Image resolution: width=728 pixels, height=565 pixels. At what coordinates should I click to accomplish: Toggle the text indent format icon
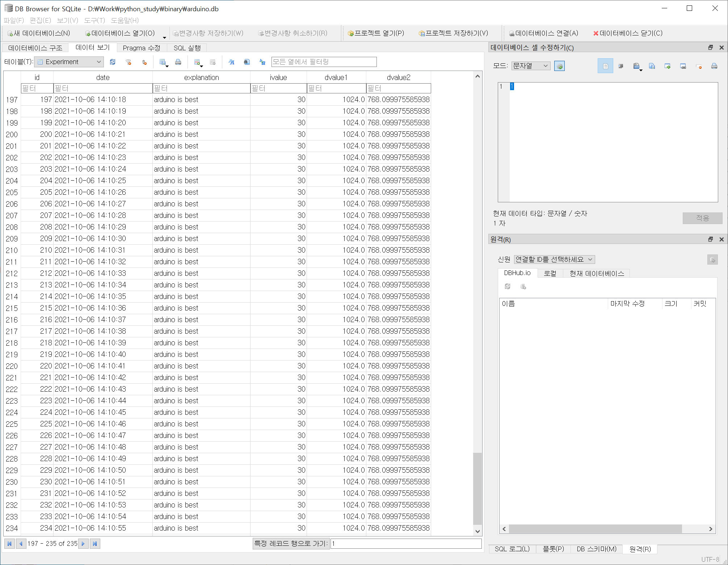[621, 66]
